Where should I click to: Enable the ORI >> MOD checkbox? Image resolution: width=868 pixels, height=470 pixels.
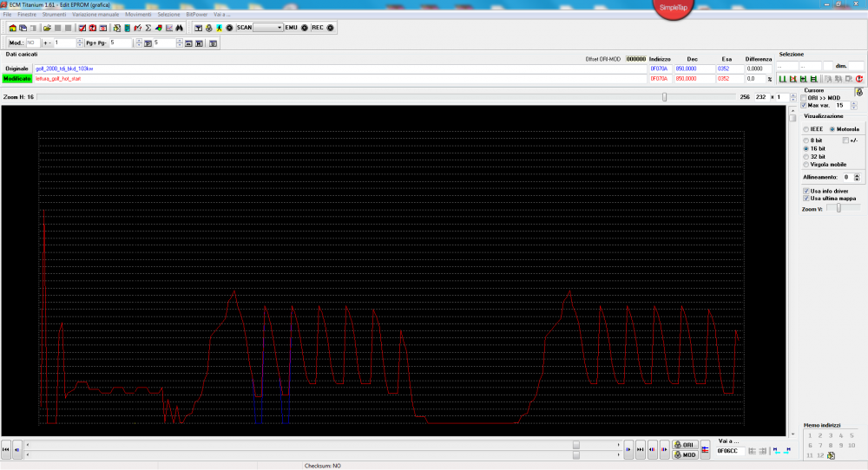804,98
